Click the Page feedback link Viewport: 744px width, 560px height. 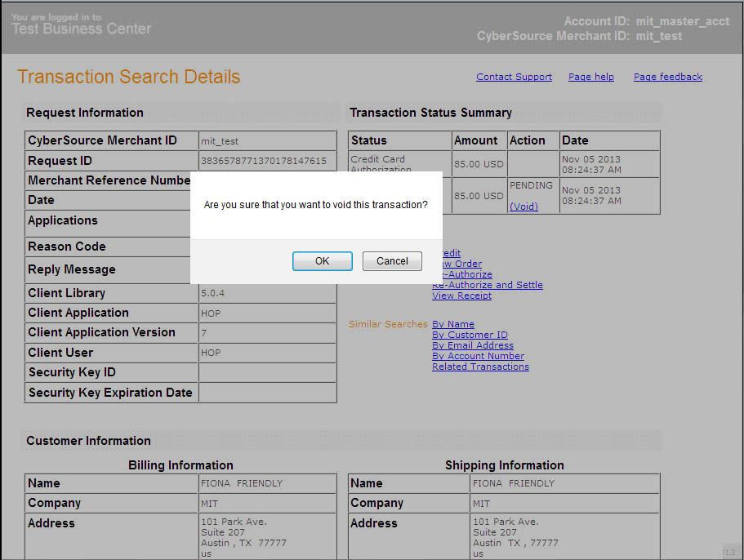[x=667, y=77]
